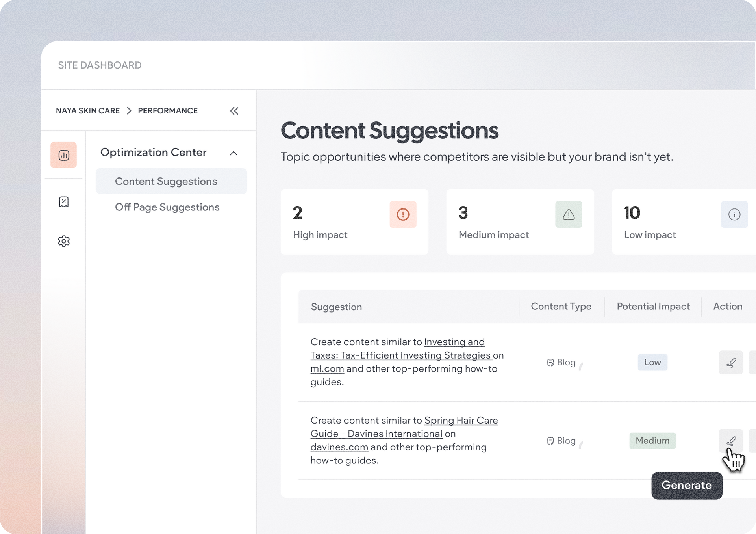This screenshot has width=756, height=534.
Task: Click the PERFORMANCE breadcrumb
Action: click(x=168, y=111)
